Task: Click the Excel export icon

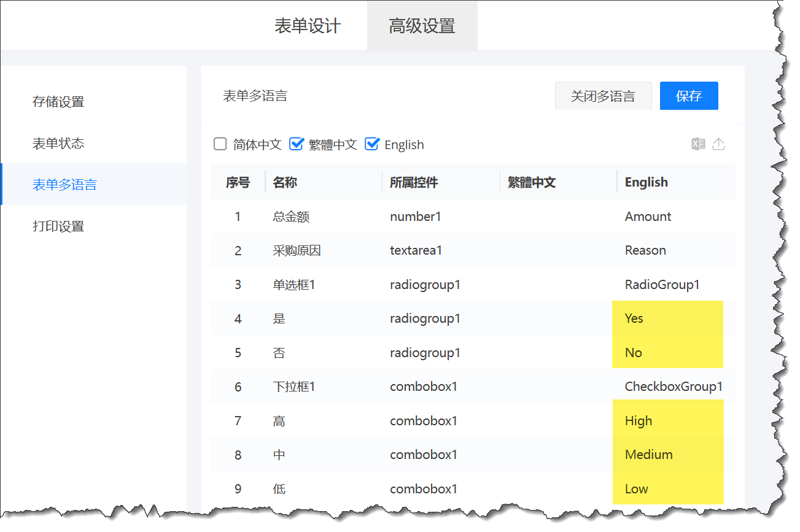Action: click(x=698, y=143)
